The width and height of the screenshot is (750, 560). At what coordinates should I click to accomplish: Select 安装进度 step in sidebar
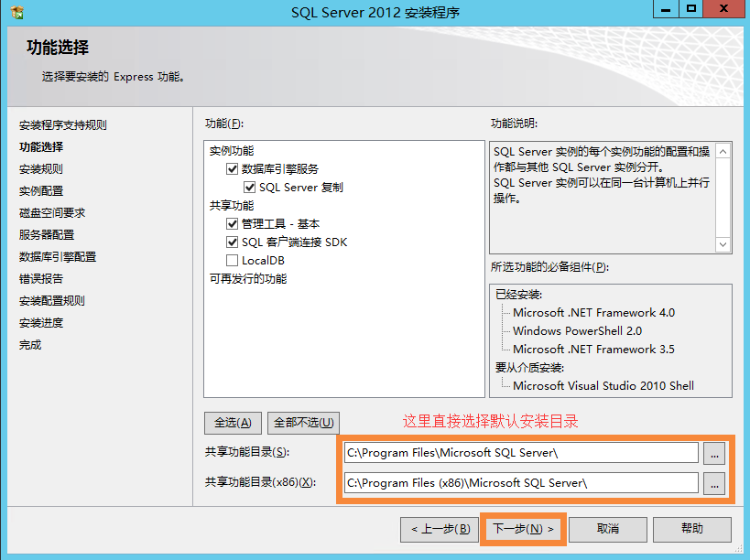[41, 323]
